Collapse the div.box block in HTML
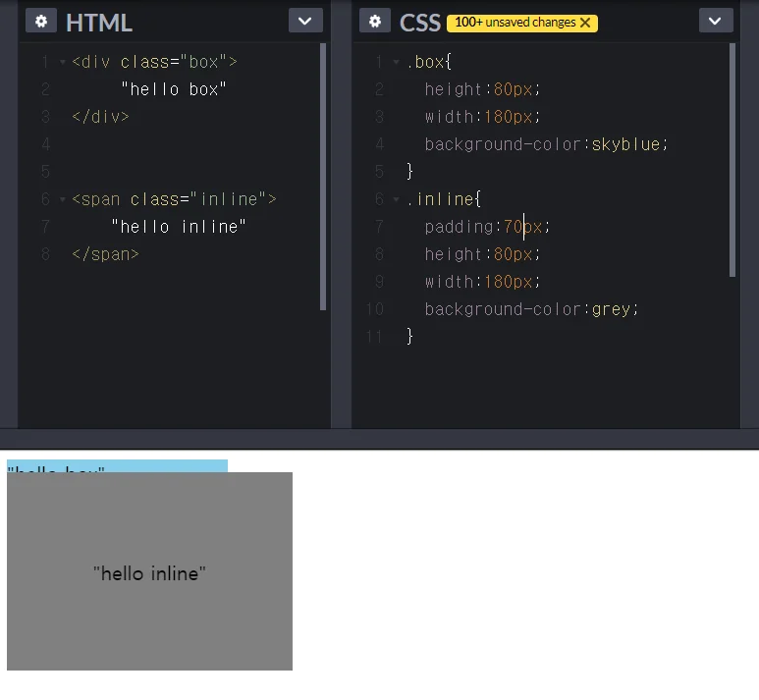This screenshot has height=700, width=759. (63, 63)
